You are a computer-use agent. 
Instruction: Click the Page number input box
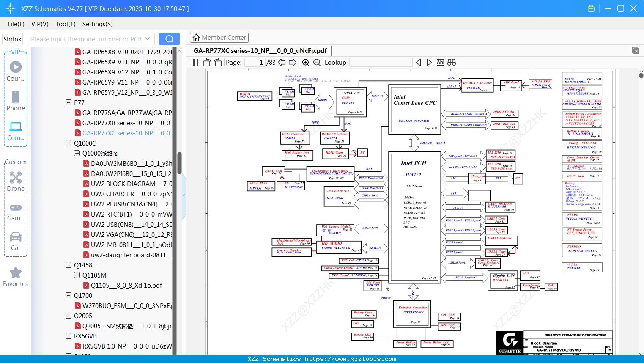(255, 63)
